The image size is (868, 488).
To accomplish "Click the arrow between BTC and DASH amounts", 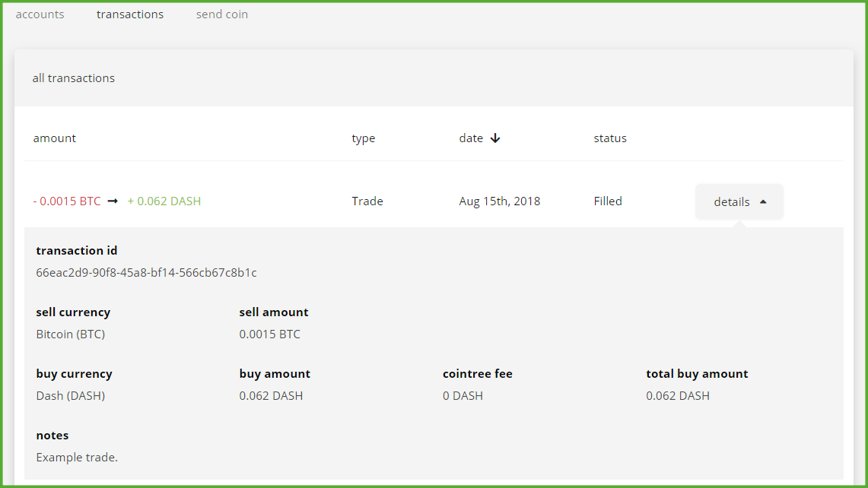I will point(113,201).
